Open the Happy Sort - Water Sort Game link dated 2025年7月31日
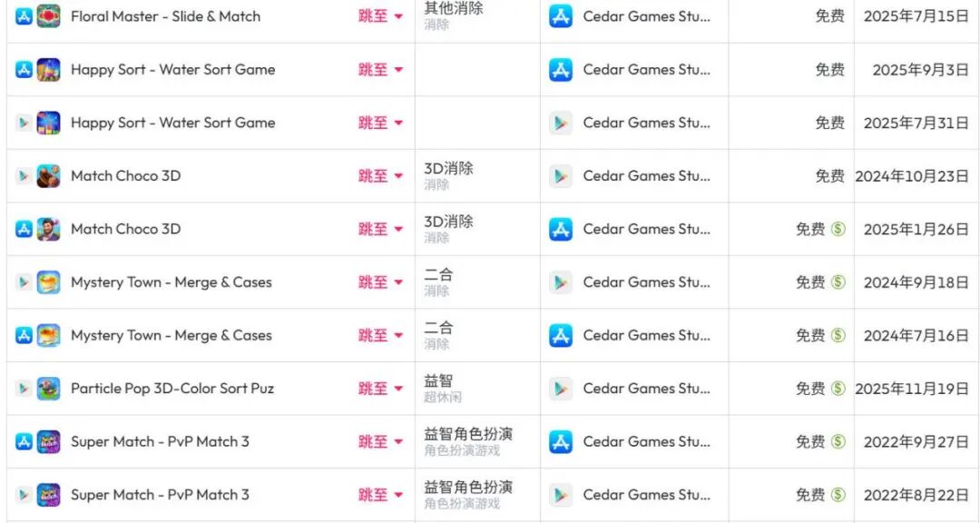Screen dimensions: 980x523 coord(173,123)
